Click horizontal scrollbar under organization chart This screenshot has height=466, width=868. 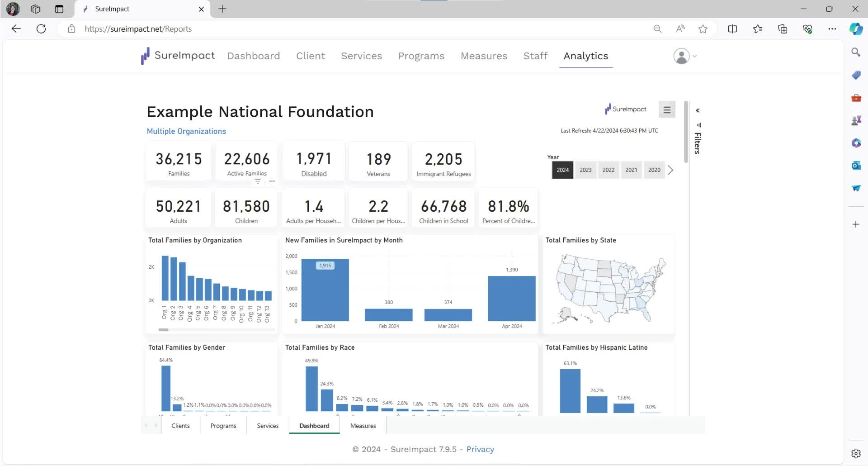coord(164,330)
